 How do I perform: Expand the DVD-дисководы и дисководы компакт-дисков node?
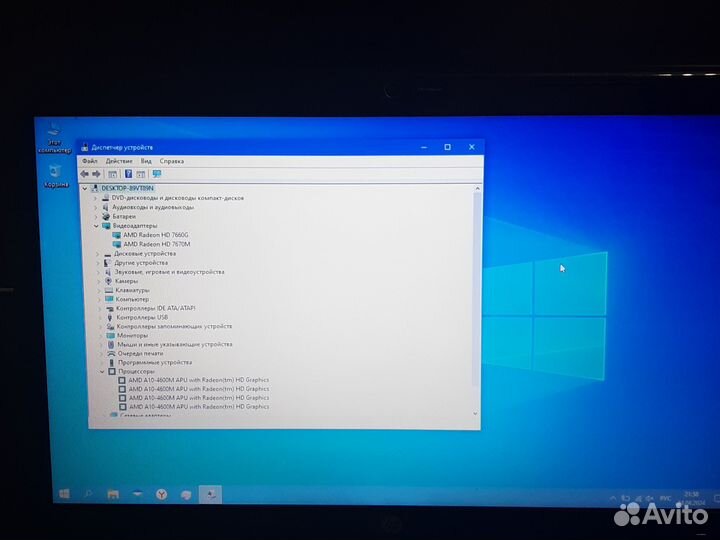[x=96, y=198]
